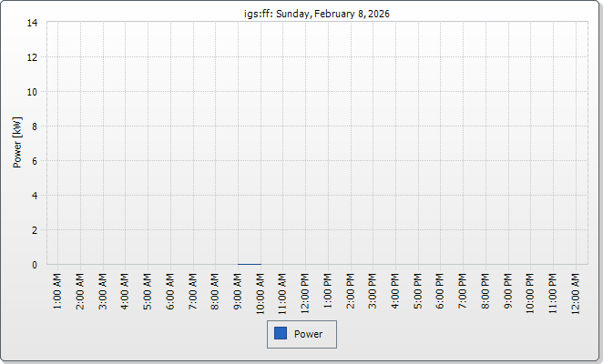Click the 10 value on the power axis
This screenshot has width=603, height=364.
tap(32, 92)
